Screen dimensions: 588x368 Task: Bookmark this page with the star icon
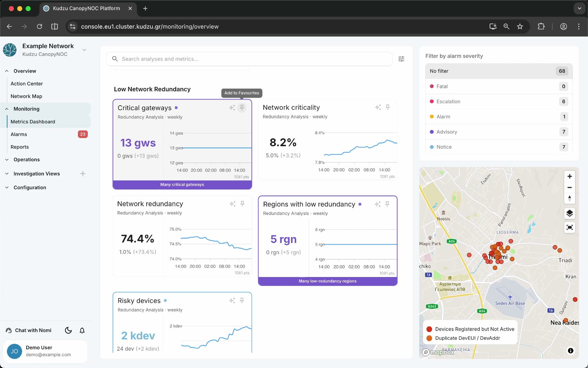click(x=520, y=27)
